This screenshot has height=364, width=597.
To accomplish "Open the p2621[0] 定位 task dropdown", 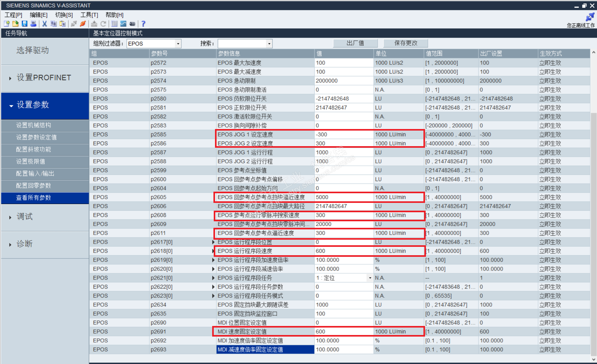I will click(370, 278).
